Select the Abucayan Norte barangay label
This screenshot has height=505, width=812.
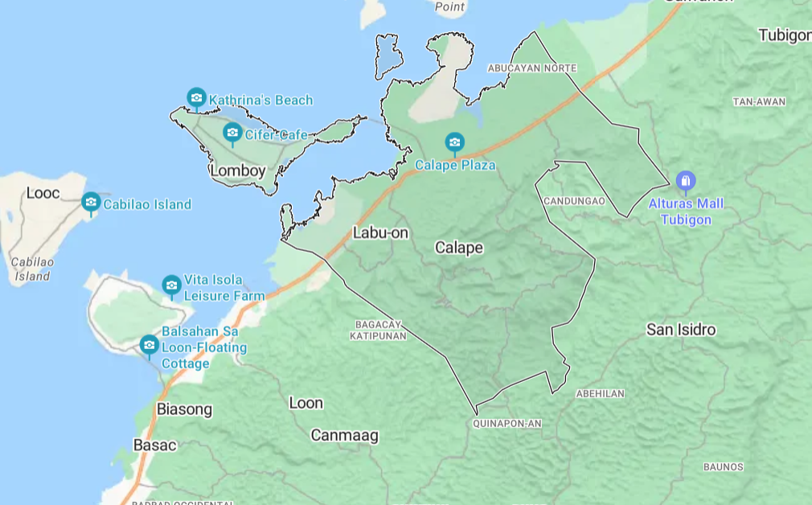(532, 68)
